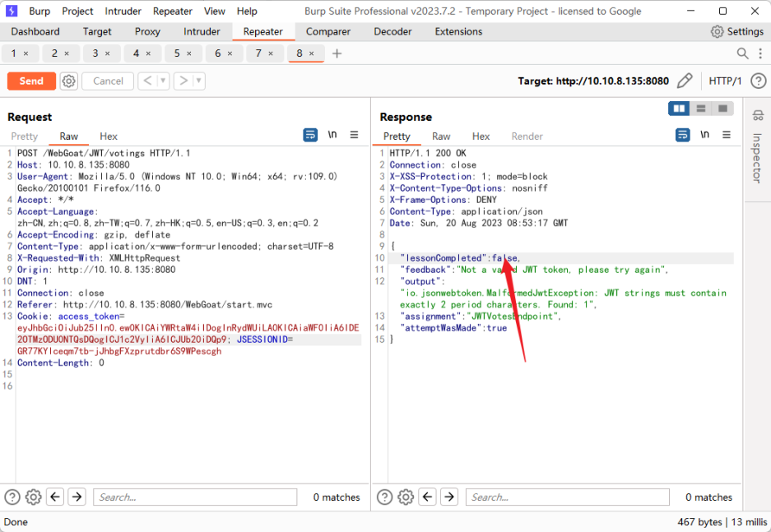The height and width of the screenshot is (532, 771).
Task: Edit target with the pencil icon
Action: coord(685,81)
